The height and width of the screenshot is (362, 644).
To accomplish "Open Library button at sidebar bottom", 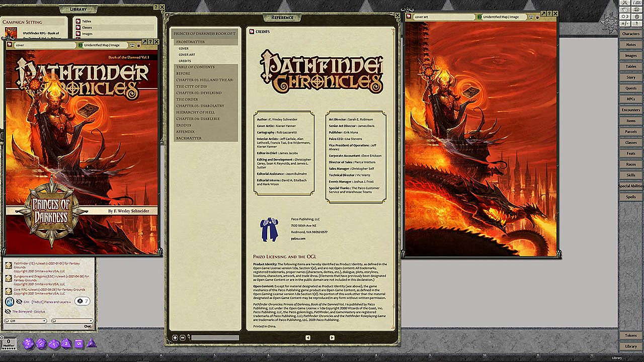I will pyautogui.click(x=631, y=346).
